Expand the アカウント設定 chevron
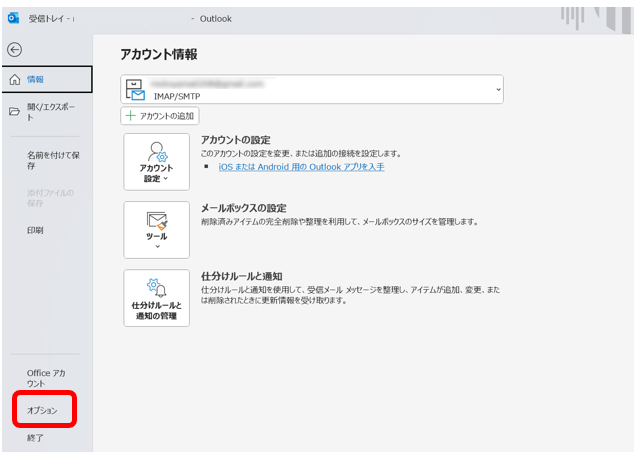 (165, 179)
